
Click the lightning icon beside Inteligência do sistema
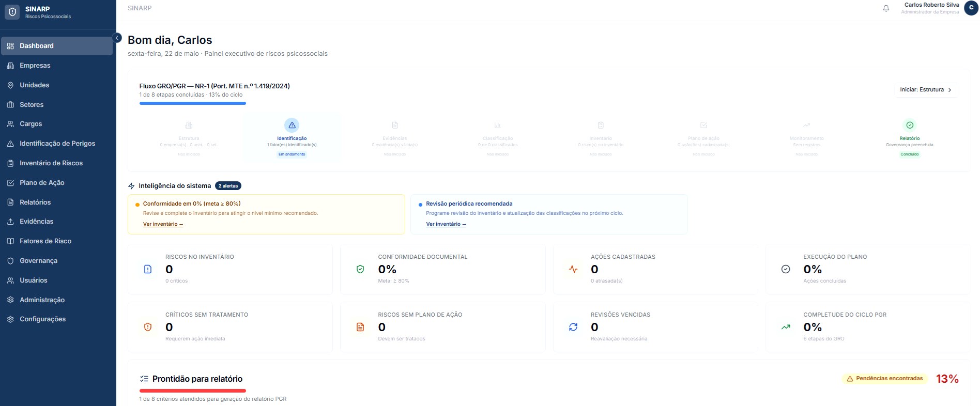(131, 186)
